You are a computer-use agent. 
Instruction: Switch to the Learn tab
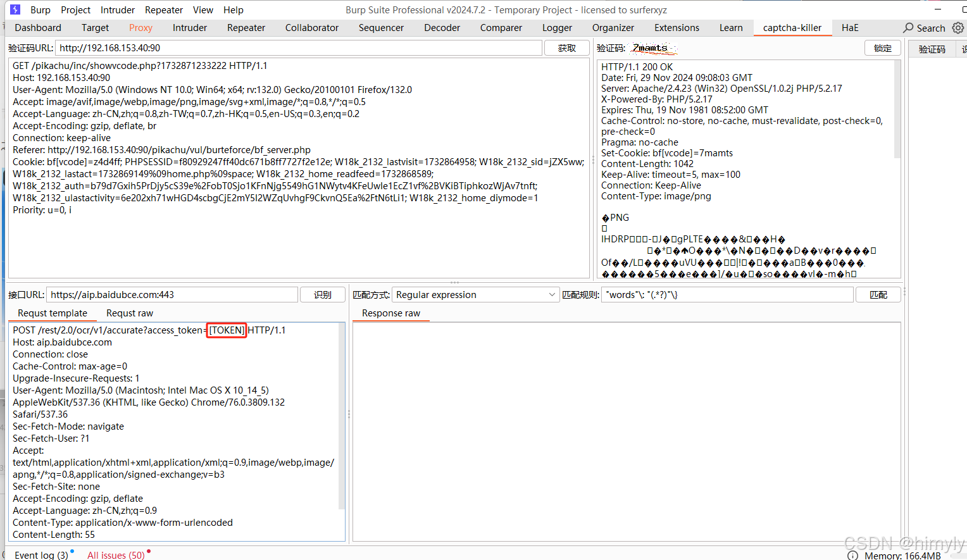coord(731,28)
